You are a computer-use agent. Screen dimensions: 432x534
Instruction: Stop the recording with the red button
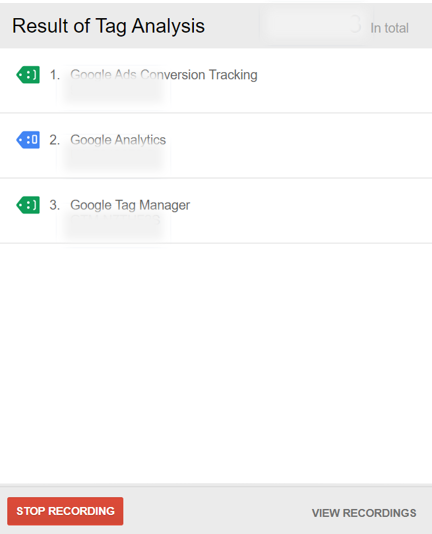click(x=65, y=511)
